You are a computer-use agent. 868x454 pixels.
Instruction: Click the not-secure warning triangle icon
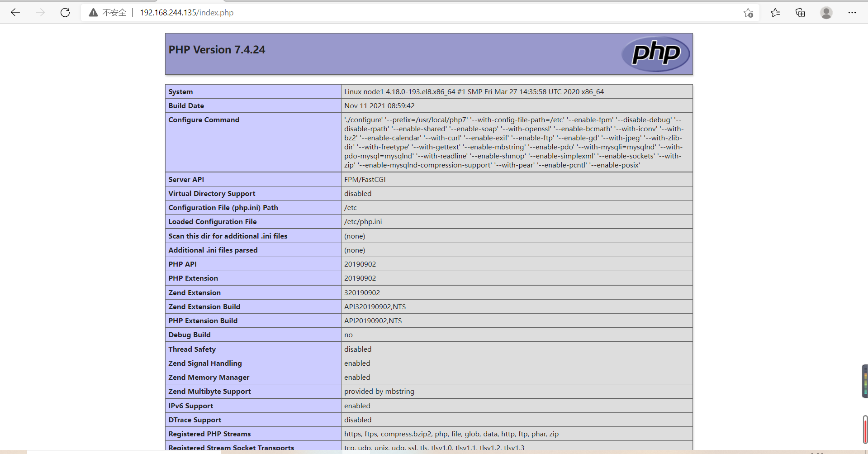coord(93,13)
